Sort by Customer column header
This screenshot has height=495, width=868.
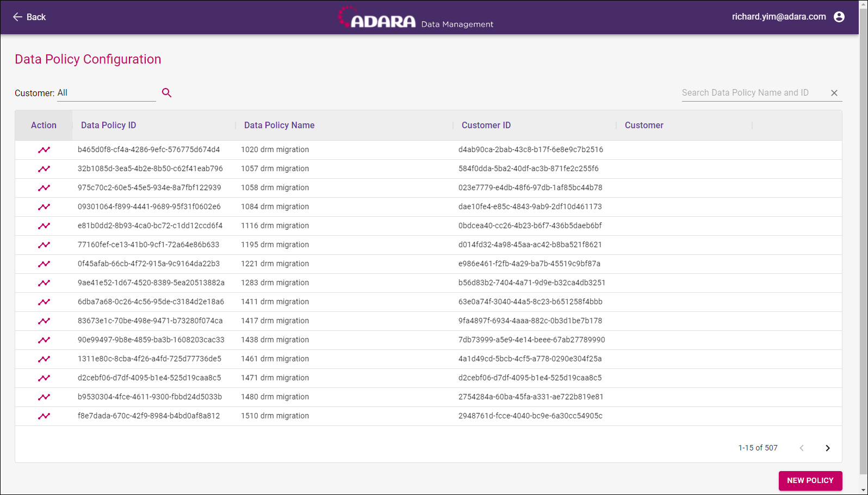(644, 126)
